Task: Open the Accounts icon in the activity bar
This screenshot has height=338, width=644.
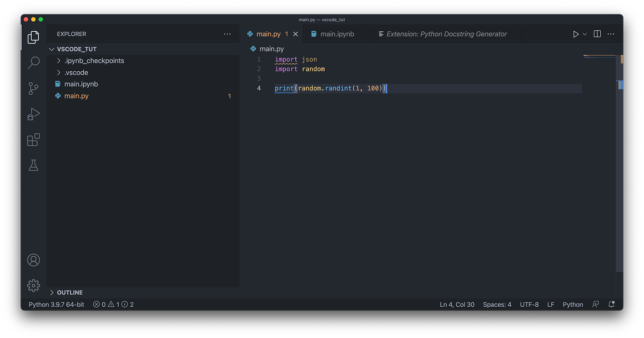Action: tap(33, 260)
